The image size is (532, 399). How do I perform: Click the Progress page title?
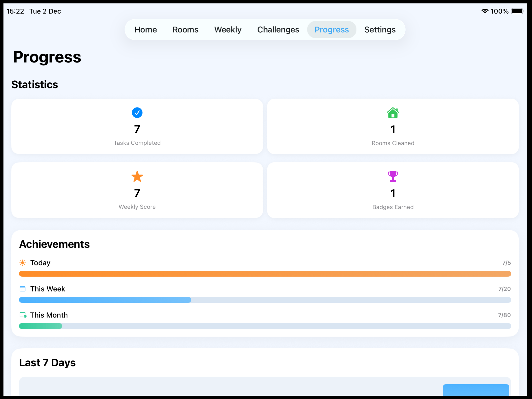(x=47, y=57)
